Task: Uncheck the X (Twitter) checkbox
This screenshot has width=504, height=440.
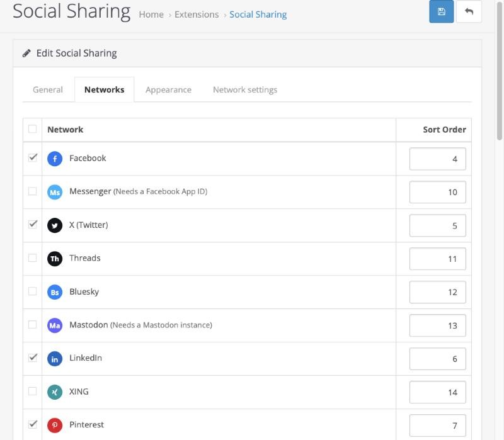Action: click(x=33, y=224)
